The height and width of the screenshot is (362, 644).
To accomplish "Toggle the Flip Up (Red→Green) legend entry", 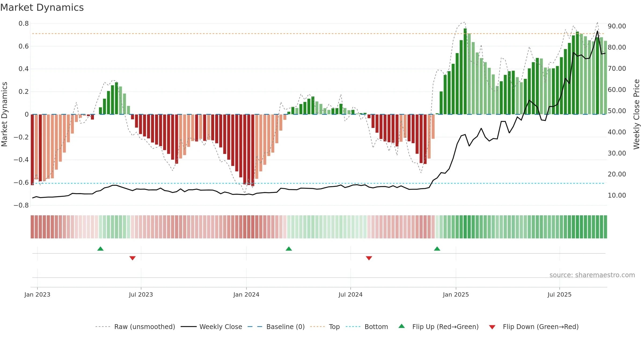I will pos(438,327).
